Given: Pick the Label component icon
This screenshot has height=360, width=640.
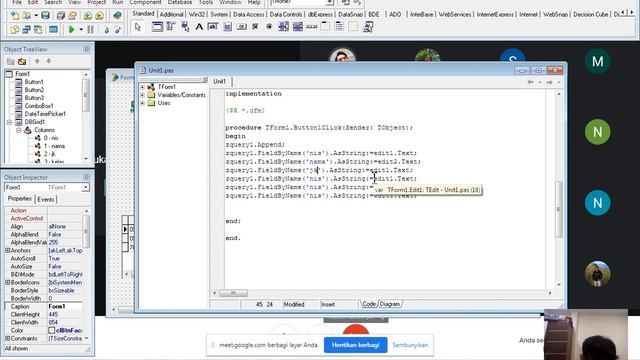Looking at the screenshot, I should [x=199, y=27].
